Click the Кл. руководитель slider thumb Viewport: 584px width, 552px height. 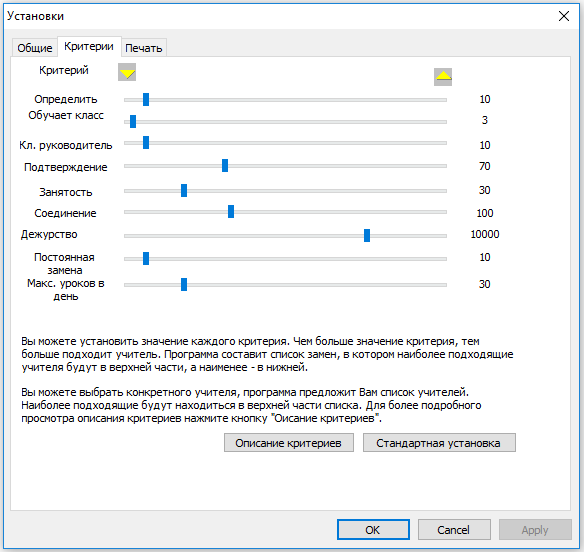tap(146, 142)
